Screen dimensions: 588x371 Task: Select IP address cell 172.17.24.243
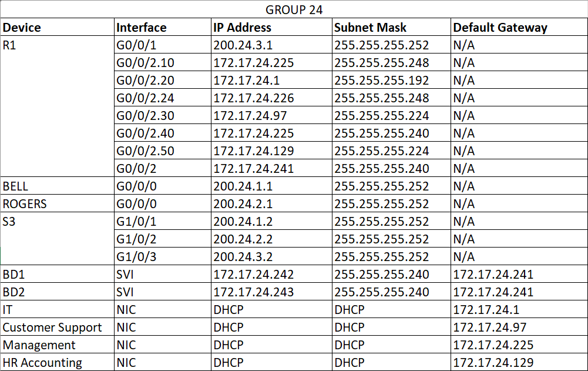[x=271, y=292]
